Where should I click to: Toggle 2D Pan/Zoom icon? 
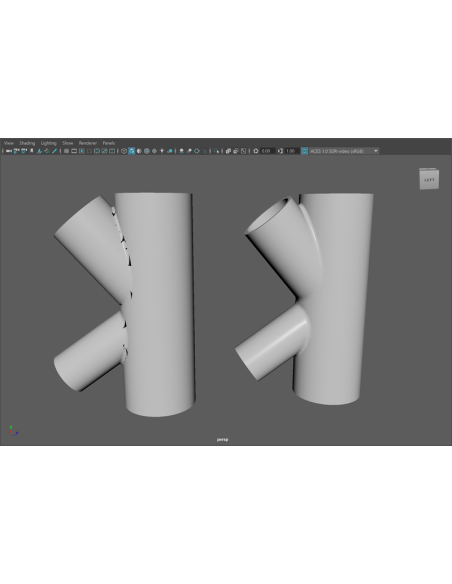pos(47,151)
